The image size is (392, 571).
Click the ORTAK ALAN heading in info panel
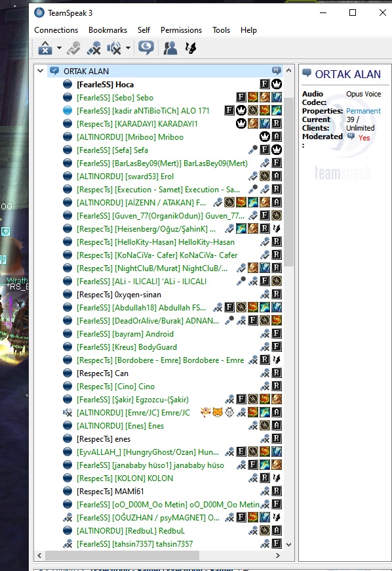(x=347, y=74)
